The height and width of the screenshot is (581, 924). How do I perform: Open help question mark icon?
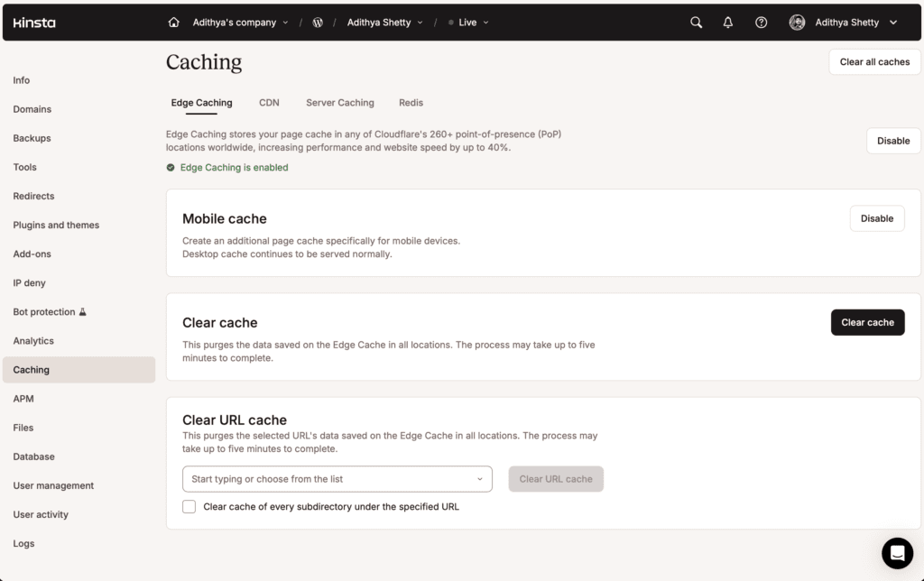tap(761, 23)
